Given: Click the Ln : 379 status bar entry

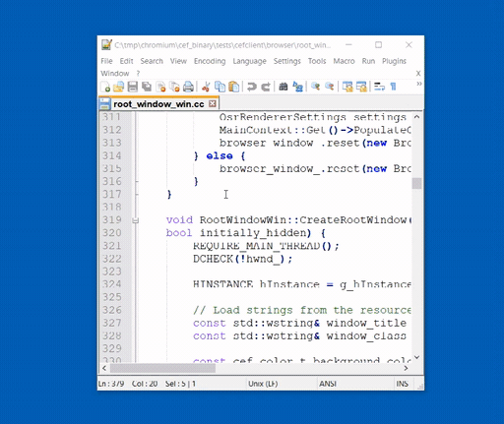Looking at the screenshot, I should pos(111,384).
